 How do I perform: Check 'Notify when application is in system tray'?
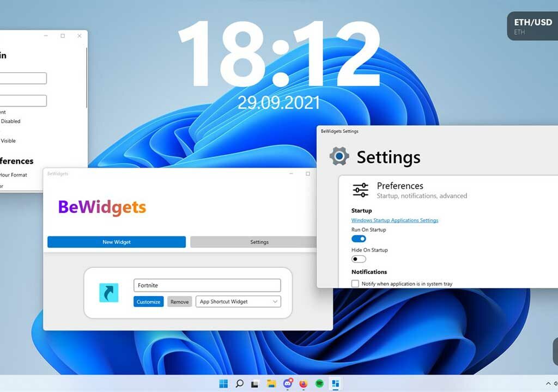tap(355, 283)
